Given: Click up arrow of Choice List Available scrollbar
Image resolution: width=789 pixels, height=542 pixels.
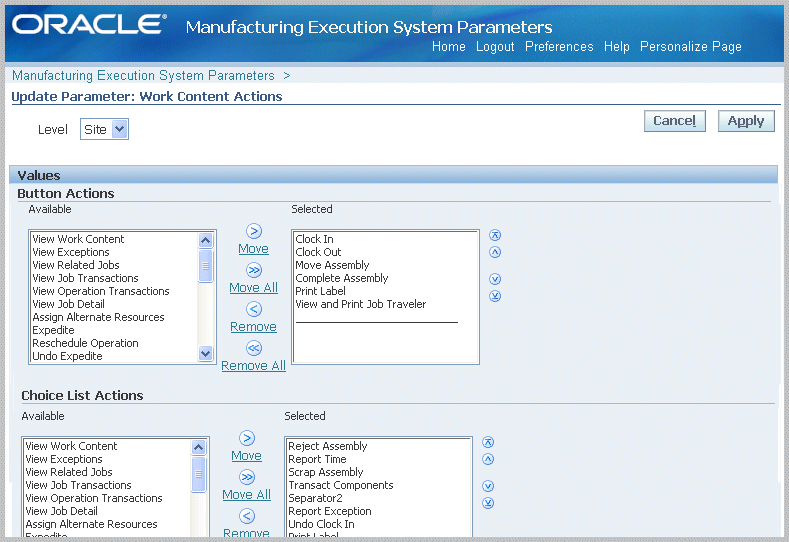Looking at the screenshot, I should click(x=198, y=447).
